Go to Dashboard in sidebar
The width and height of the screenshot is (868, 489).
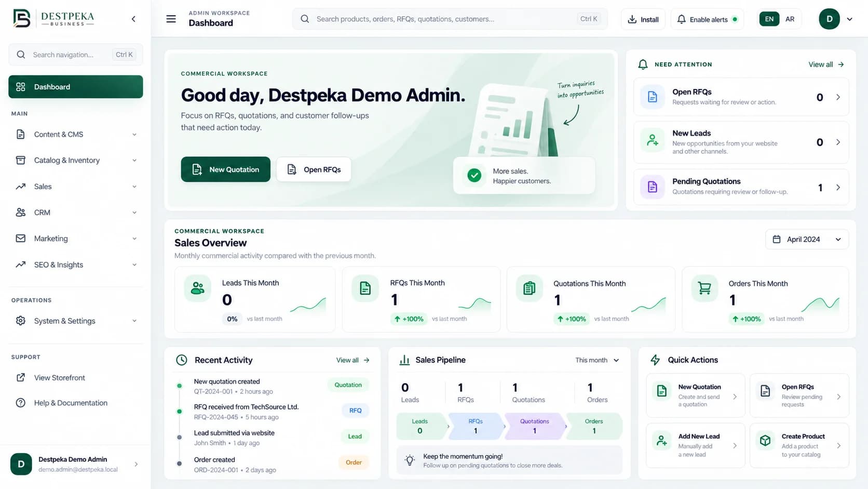coord(75,87)
